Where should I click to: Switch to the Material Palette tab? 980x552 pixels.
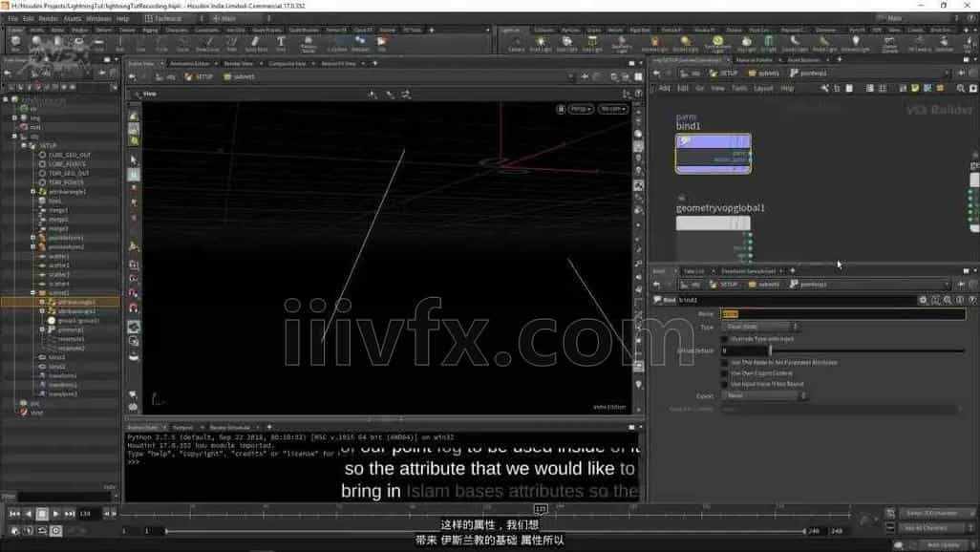[754, 60]
